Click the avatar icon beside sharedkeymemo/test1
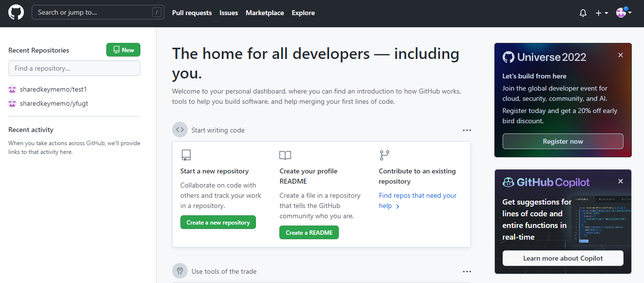Viewport: 644px width, 283px height. [12, 89]
